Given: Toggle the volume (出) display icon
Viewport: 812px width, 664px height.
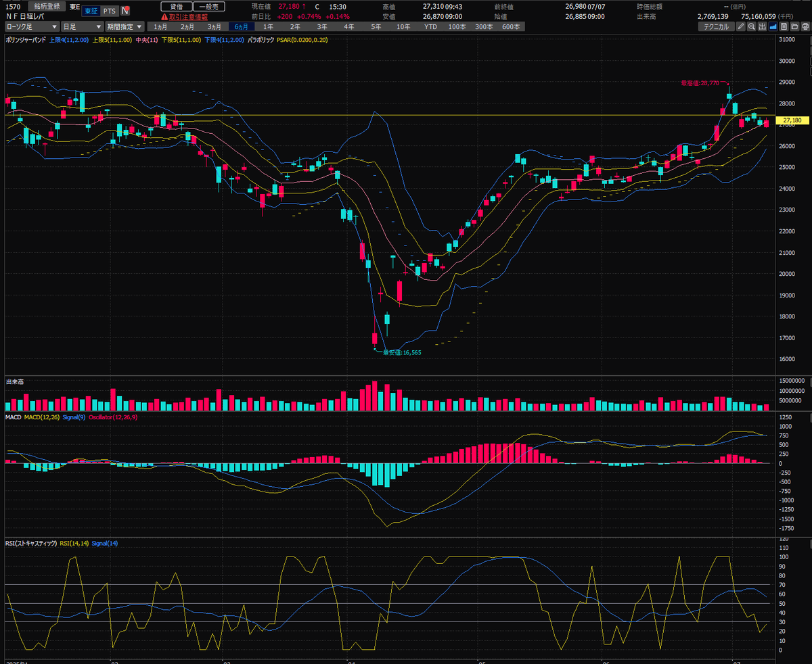Looking at the screenshot, I should coord(762,26).
